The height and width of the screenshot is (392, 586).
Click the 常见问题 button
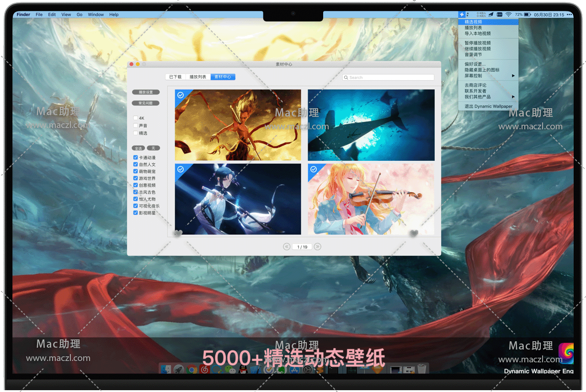point(146,103)
